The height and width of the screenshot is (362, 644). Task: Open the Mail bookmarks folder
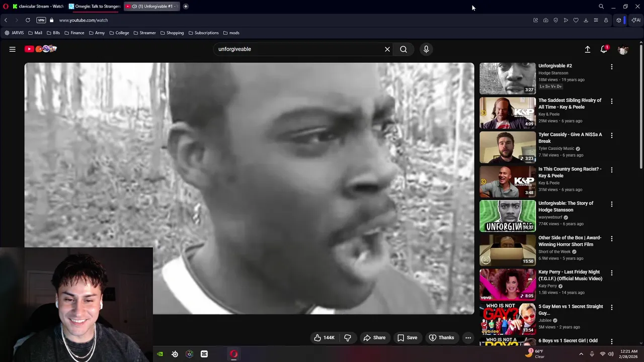pos(35,33)
